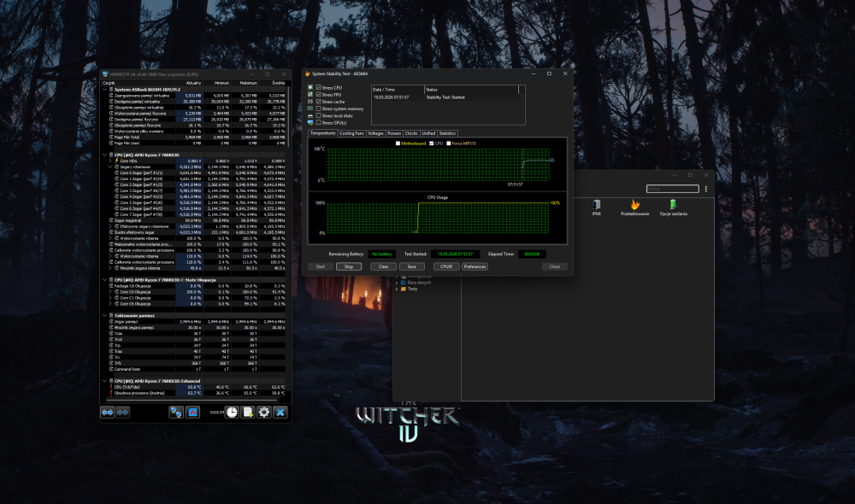Collapse the Taktowanie pamięci section
Image resolution: width=855 pixels, height=504 pixels.
(x=104, y=315)
